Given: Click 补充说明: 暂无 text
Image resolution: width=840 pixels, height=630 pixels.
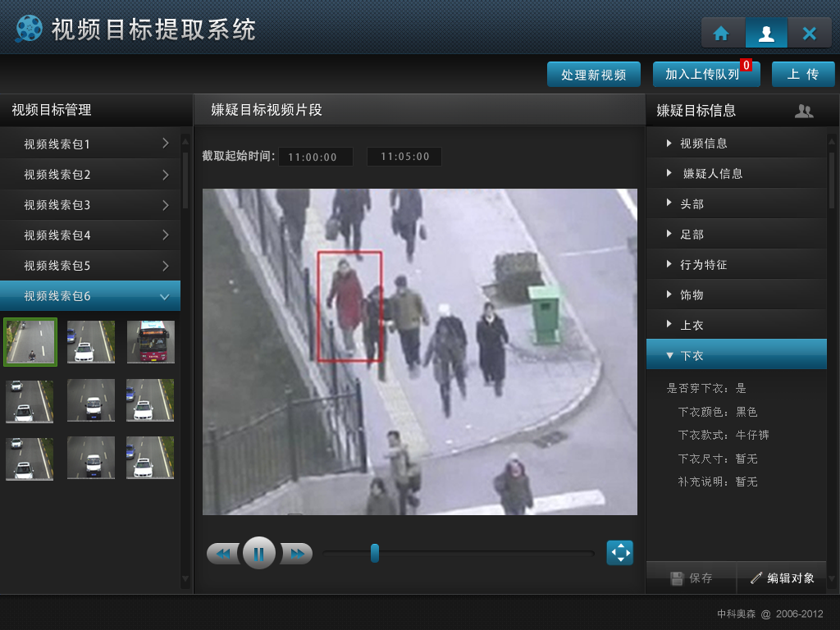Looking at the screenshot, I should click(717, 482).
